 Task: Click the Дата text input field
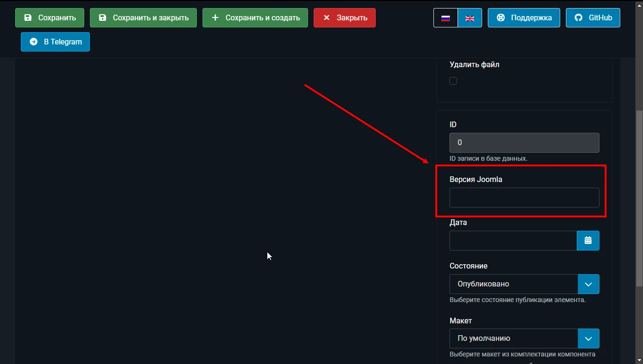click(513, 241)
